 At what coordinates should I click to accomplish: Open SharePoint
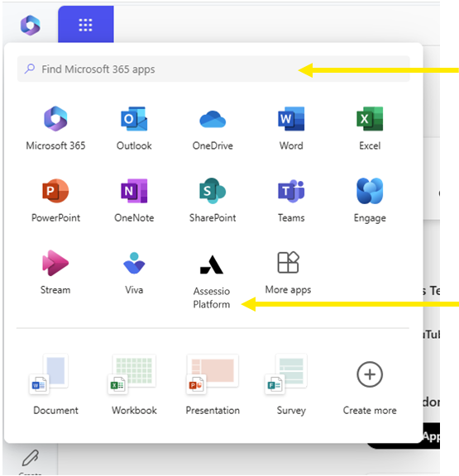pyautogui.click(x=213, y=200)
